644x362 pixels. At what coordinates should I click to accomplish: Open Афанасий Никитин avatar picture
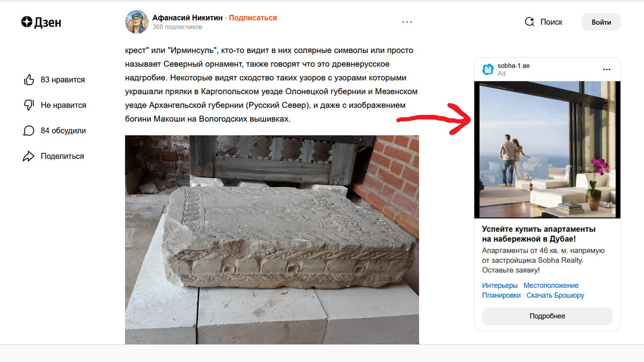[x=136, y=22]
